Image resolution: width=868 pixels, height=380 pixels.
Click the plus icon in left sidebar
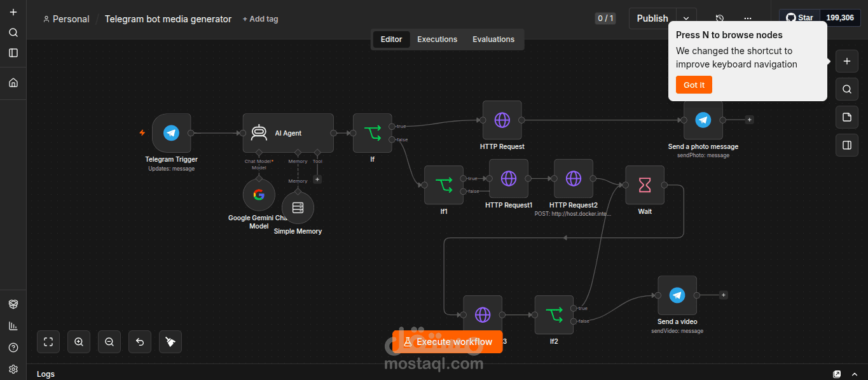[13, 12]
